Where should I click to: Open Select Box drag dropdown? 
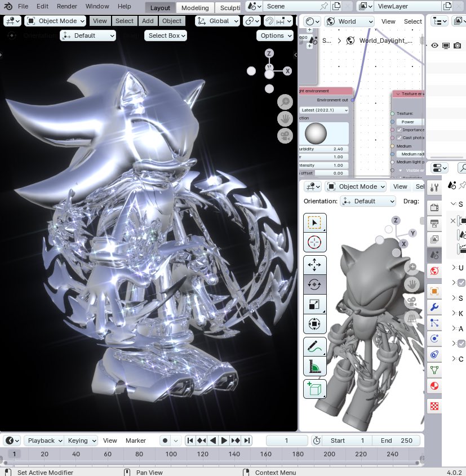tap(166, 35)
